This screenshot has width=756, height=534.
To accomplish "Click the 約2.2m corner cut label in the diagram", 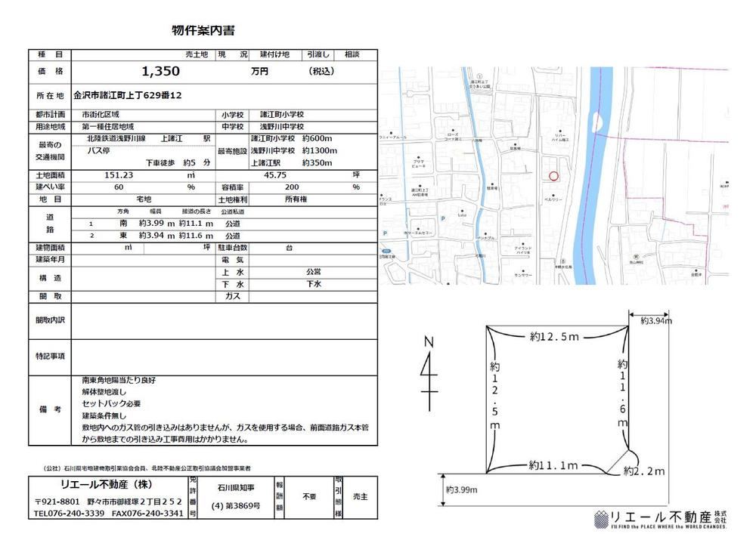I will [x=644, y=471].
